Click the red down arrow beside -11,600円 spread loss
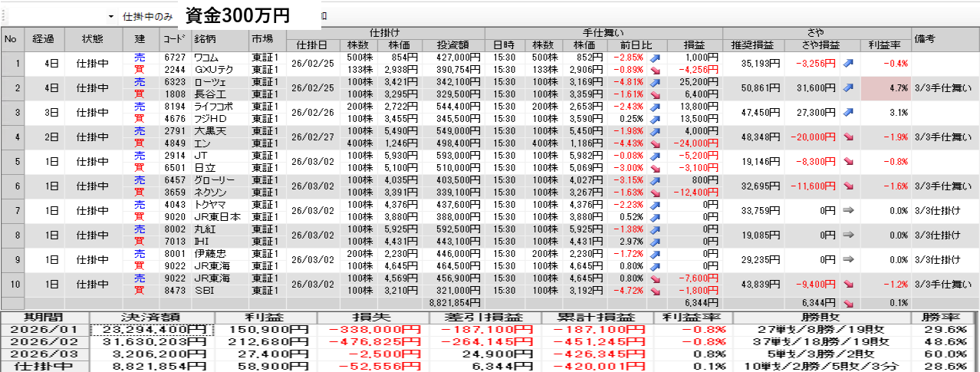980x372 pixels. [x=848, y=186]
